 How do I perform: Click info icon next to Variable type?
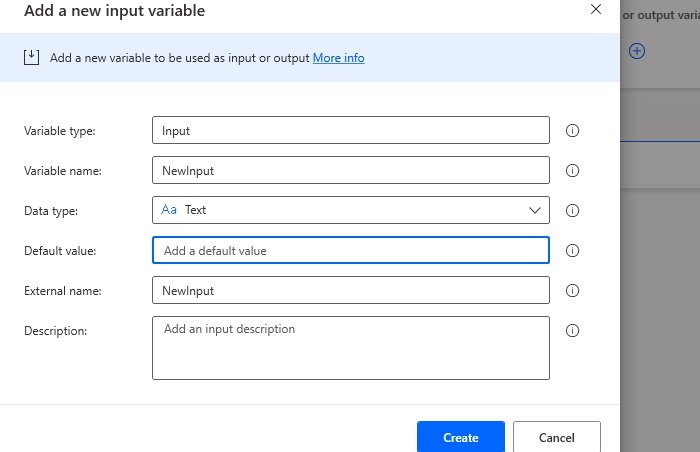572,130
